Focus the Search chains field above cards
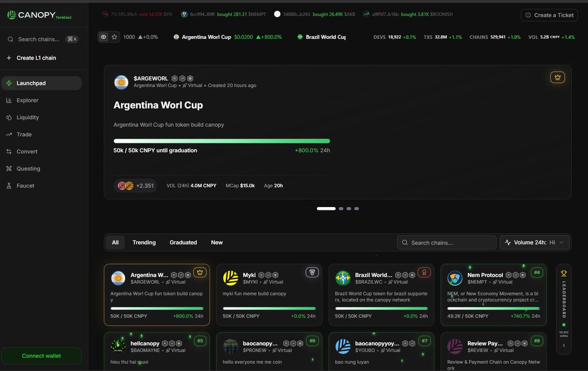Viewport: 588px width, 371px height. coord(446,242)
